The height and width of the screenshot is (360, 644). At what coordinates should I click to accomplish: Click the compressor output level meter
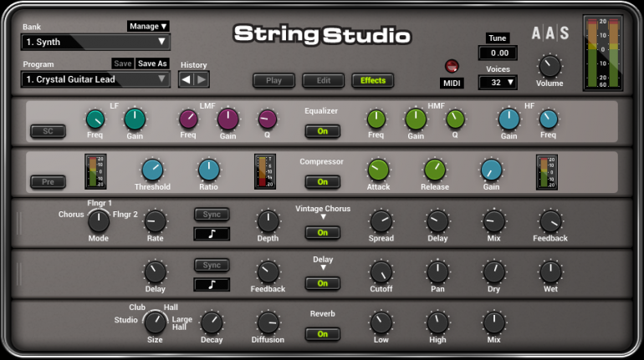point(547,172)
